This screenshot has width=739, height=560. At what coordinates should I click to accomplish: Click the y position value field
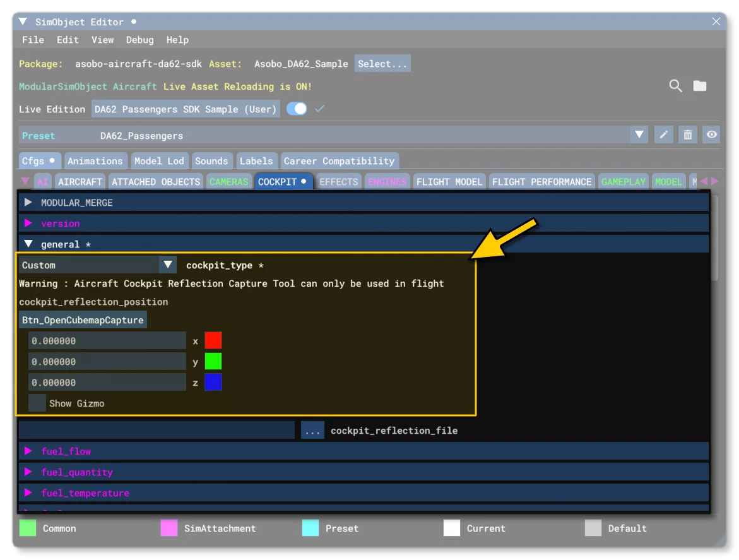107,362
